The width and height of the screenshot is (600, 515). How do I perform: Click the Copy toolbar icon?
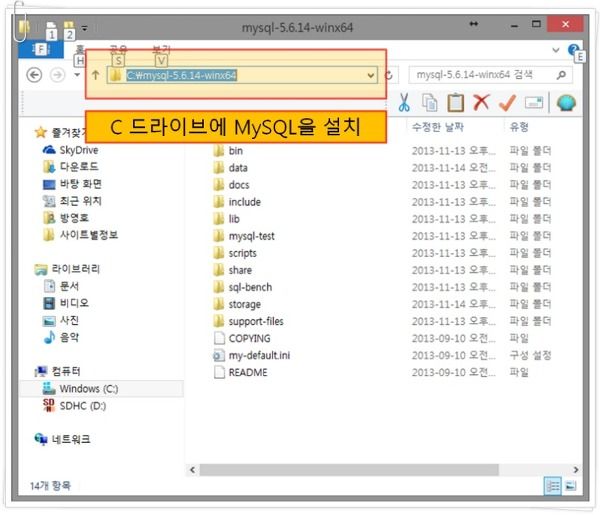pyautogui.click(x=429, y=103)
